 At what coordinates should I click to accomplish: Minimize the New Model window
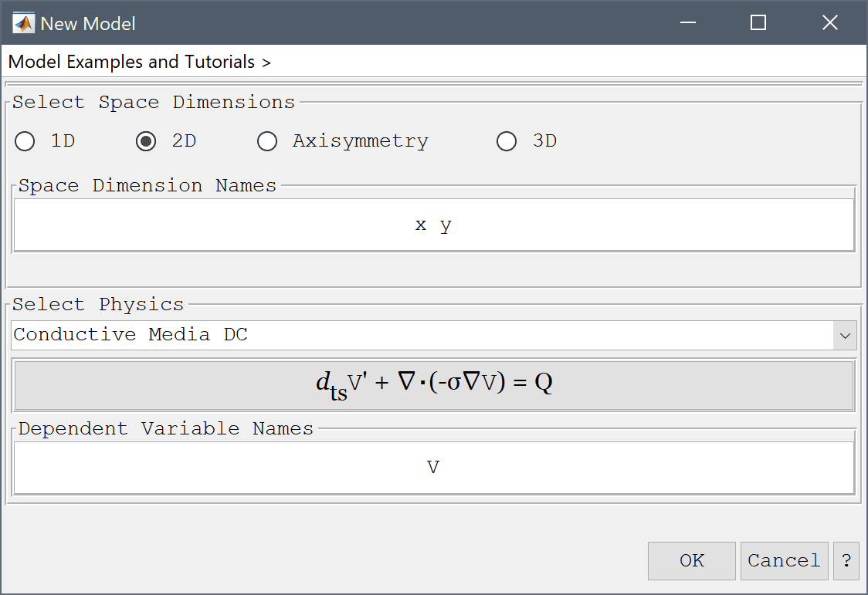[688, 22]
